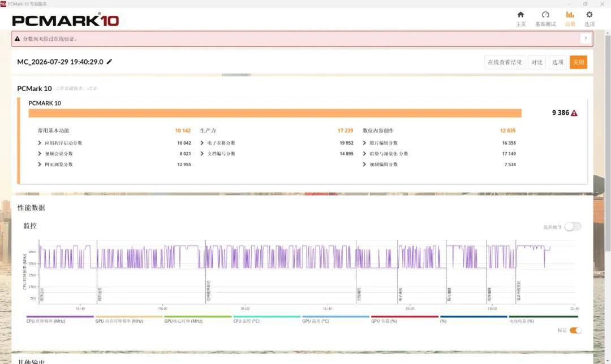Click the 照片编辑分数 value 16 358

[509, 143]
